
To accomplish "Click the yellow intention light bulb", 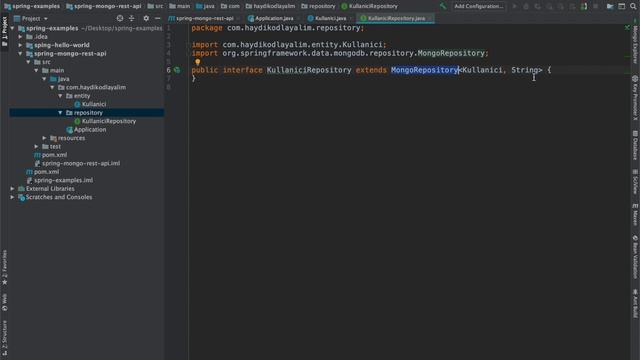I will click(x=198, y=62).
